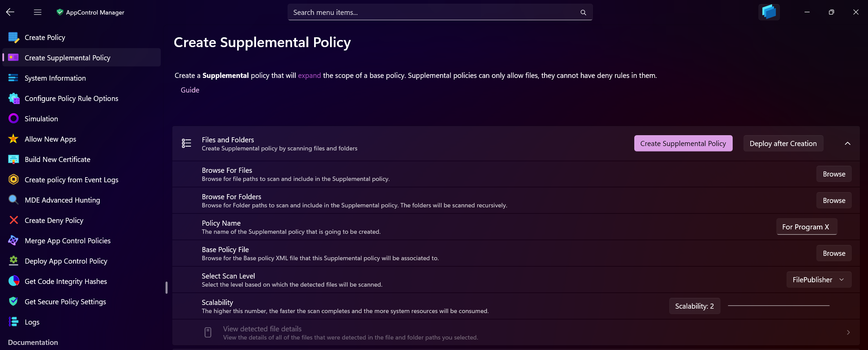Viewport: 868px width, 350px height.
Task: Click the blue cube icon in title bar
Action: point(769,12)
